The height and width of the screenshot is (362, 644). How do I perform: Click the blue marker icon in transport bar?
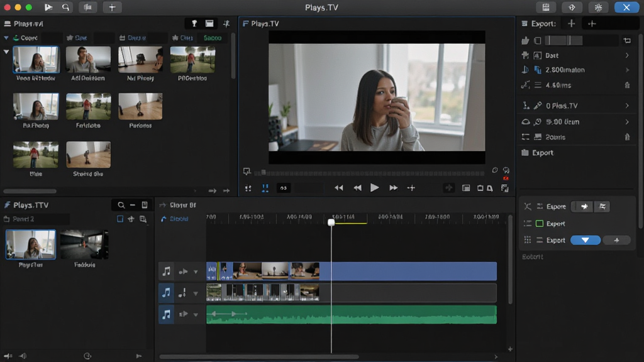(x=265, y=188)
